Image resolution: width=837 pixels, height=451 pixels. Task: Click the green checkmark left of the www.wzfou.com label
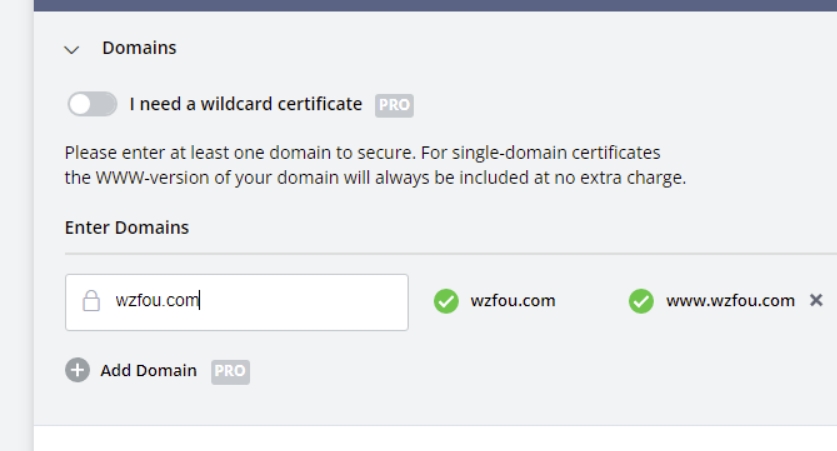tap(641, 301)
